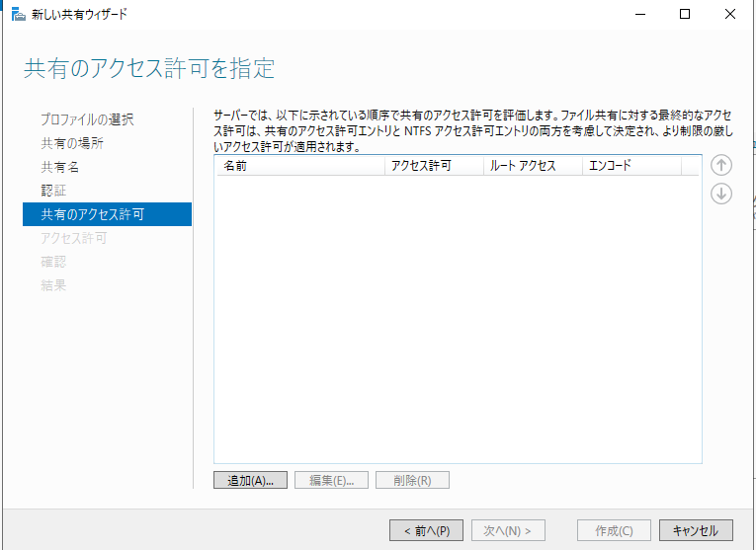Cancel the wizard with キャンセル
The height and width of the screenshot is (550, 756).
pos(696,530)
